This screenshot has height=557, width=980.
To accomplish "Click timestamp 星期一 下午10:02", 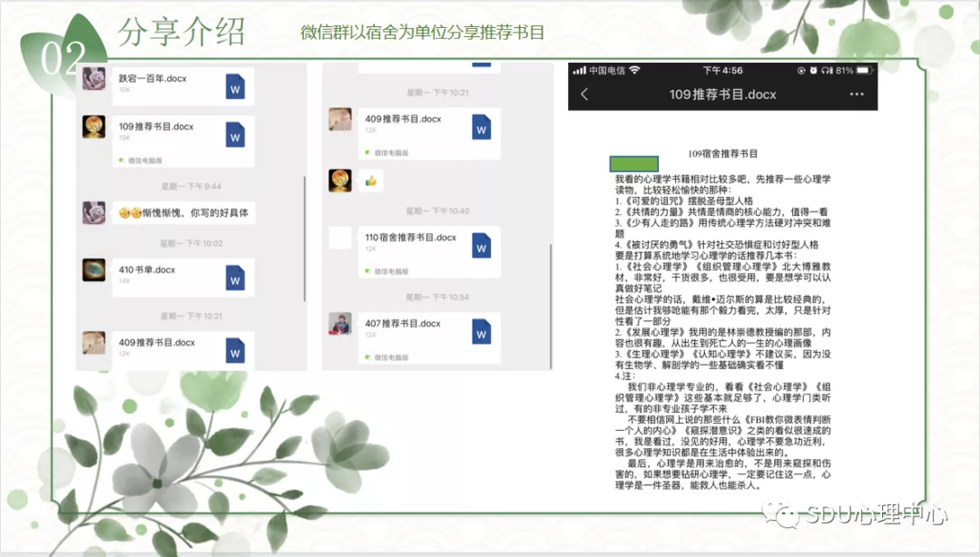I will point(191,243).
